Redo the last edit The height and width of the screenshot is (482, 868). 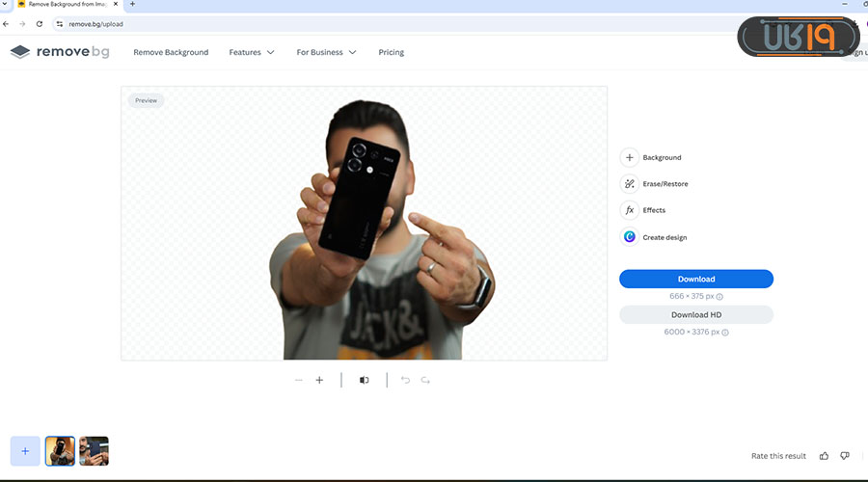[x=425, y=380]
